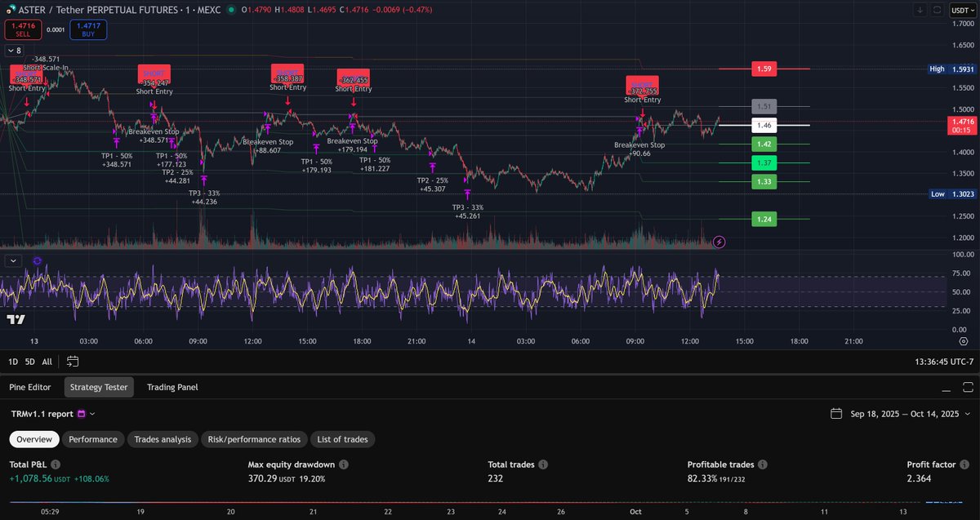Select the Trades analysis report tab
The image size is (980, 520).
click(163, 439)
